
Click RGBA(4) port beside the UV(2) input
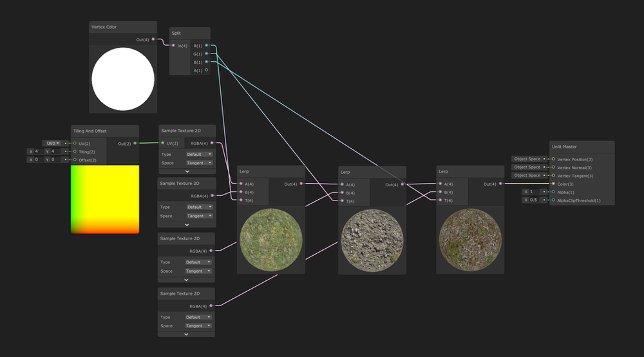tap(212, 143)
